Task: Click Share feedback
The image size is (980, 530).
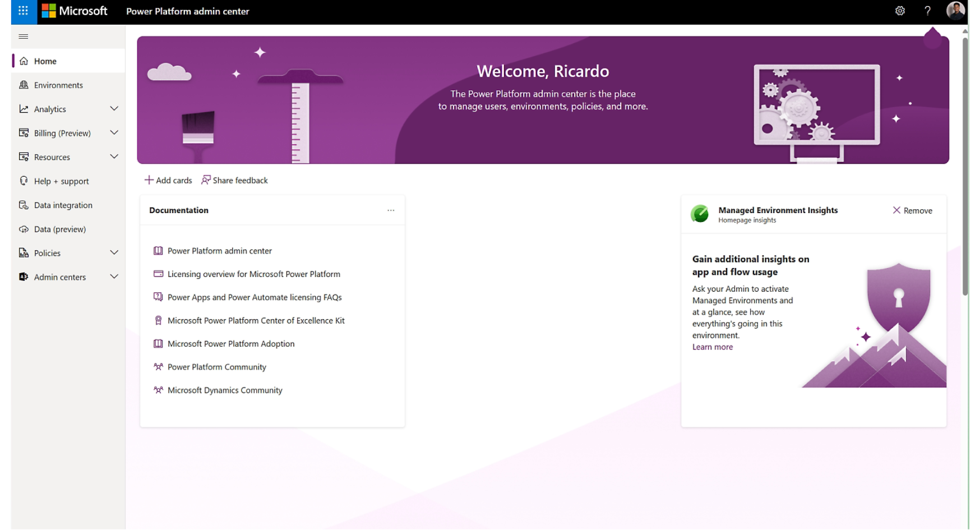Action: click(235, 180)
